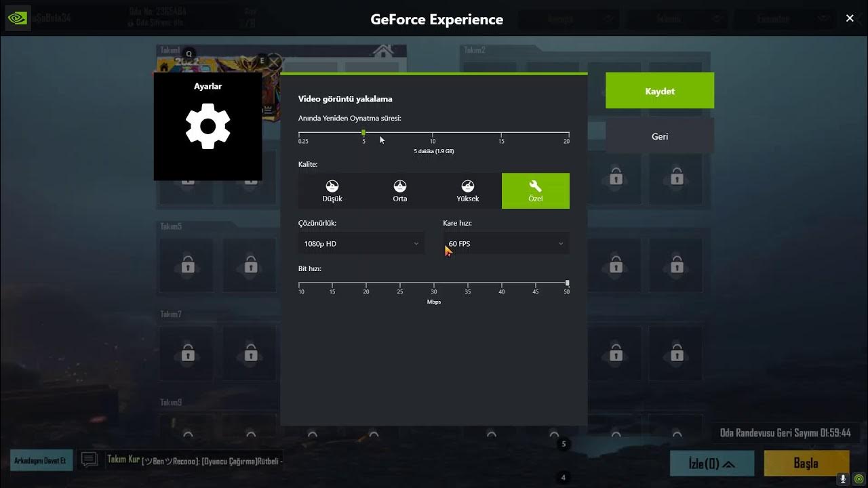Click the Takım Kur chat message text
868x488 pixels.
point(194,460)
